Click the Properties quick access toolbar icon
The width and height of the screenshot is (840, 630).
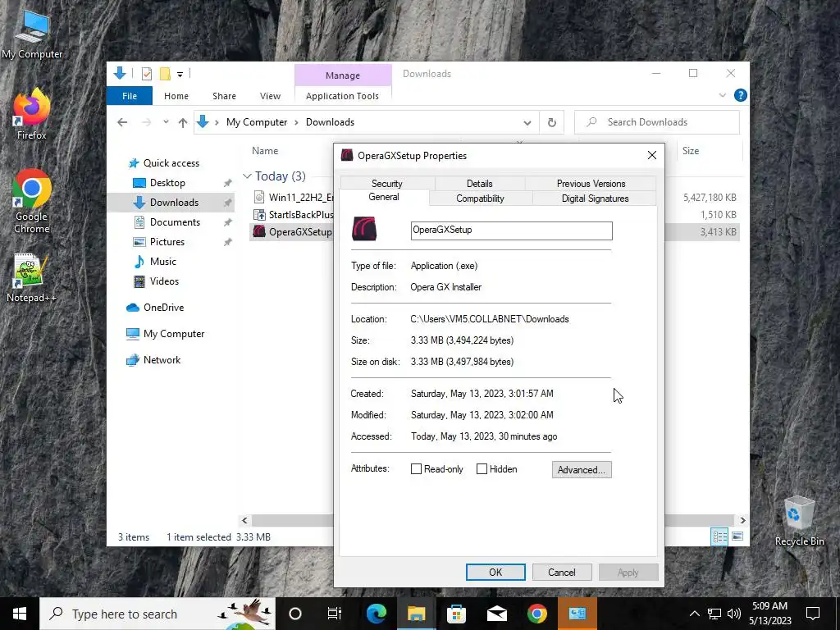(x=147, y=73)
